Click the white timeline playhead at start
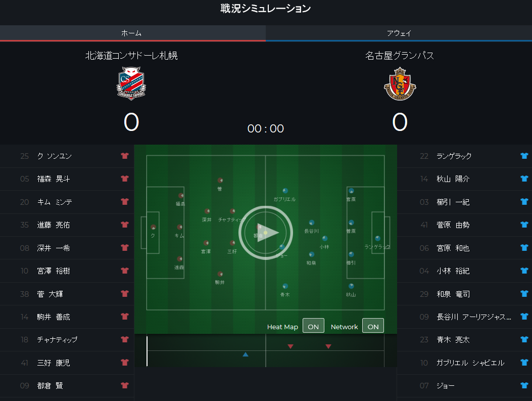 click(x=147, y=351)
